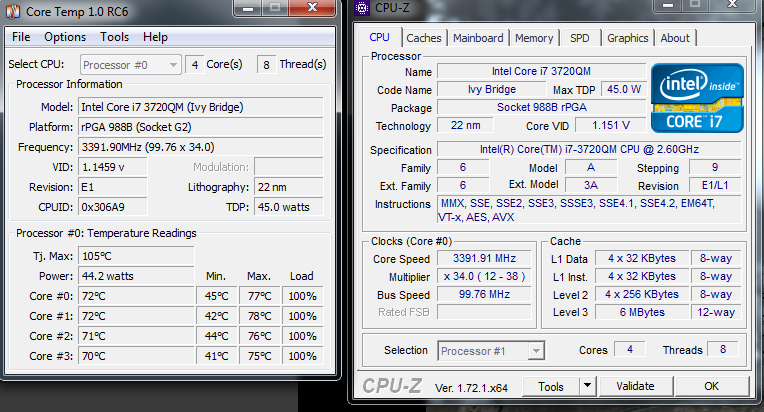Click the Core #1 max temperature 78°C

(259, 316)
